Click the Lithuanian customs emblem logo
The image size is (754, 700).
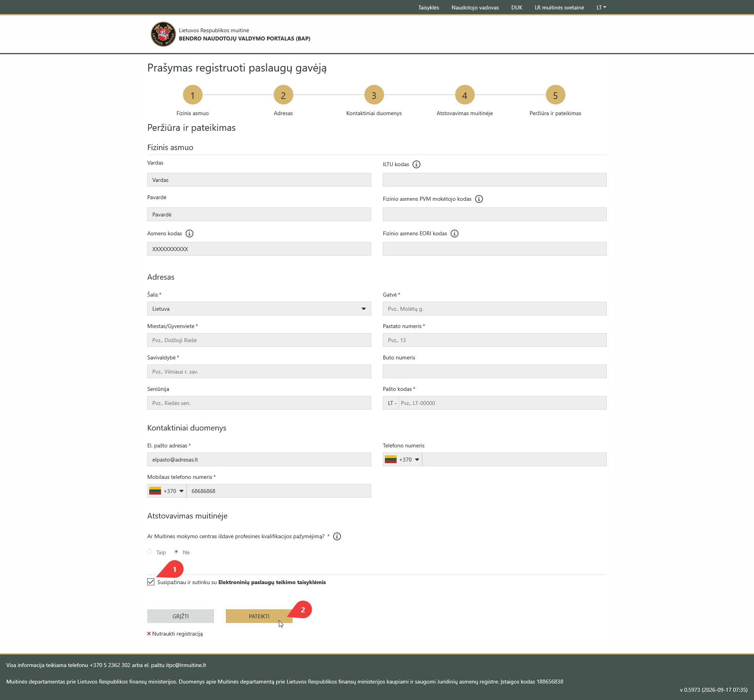[163, 34]
